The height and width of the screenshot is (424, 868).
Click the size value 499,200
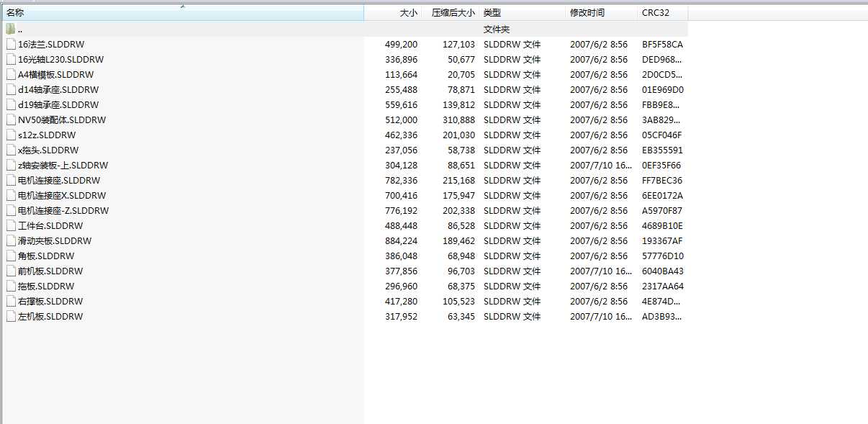[401, 44]
